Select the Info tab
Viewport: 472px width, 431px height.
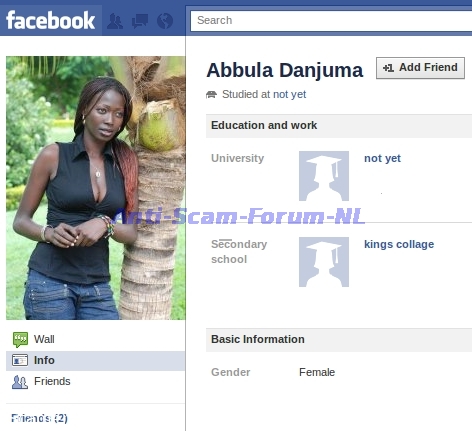point(95,361)
